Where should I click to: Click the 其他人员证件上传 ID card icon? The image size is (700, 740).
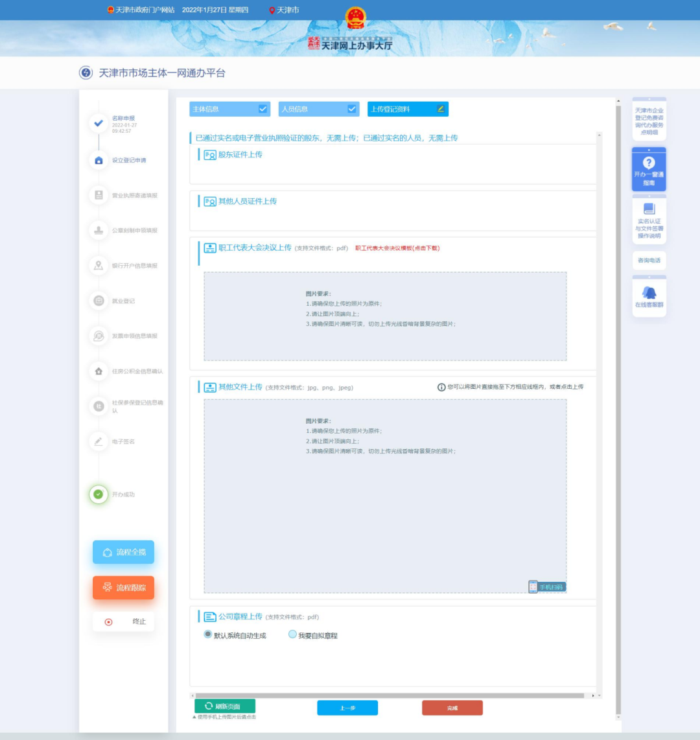209,202
